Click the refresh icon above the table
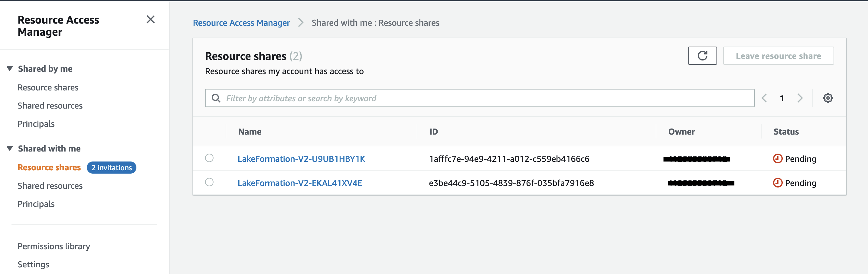 [702, 56]
